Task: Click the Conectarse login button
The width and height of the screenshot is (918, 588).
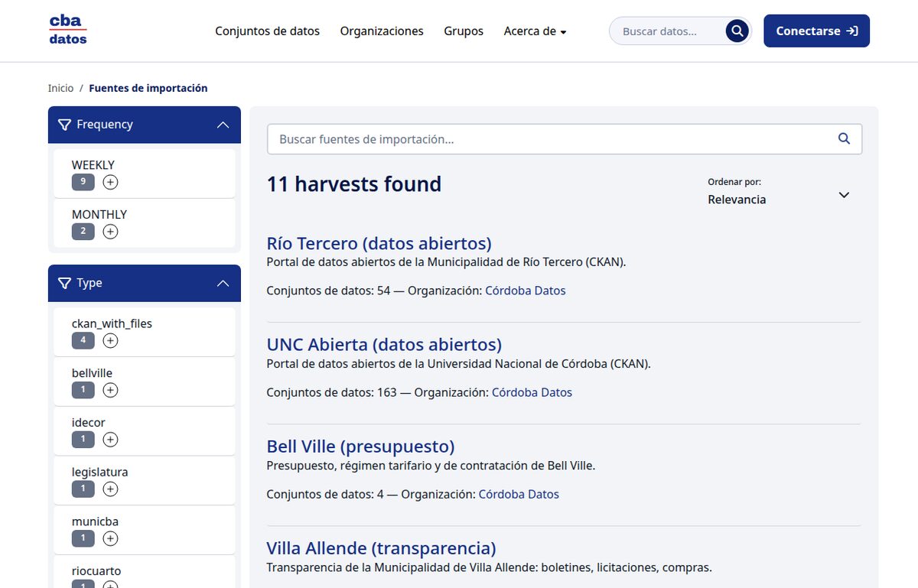Action: (816, 31)
